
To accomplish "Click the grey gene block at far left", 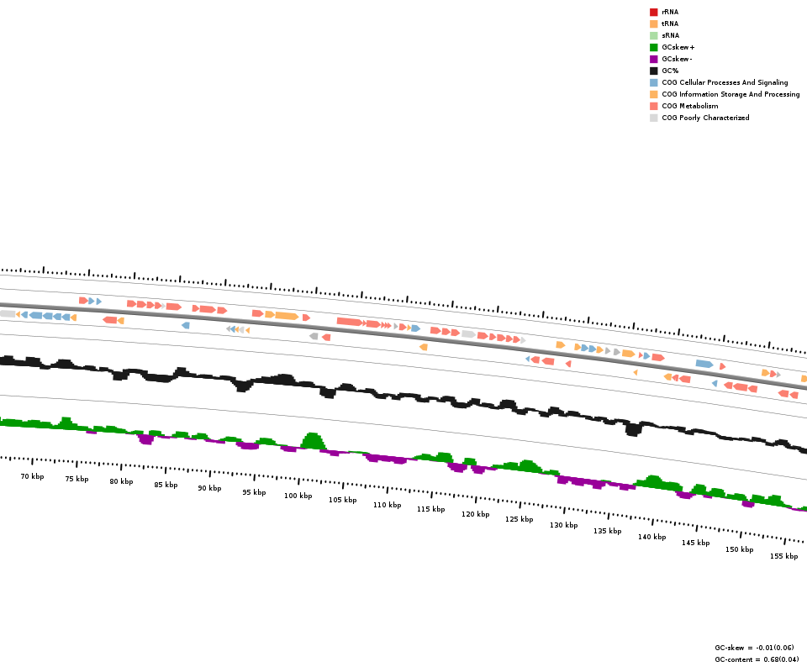I will (7, 313).
